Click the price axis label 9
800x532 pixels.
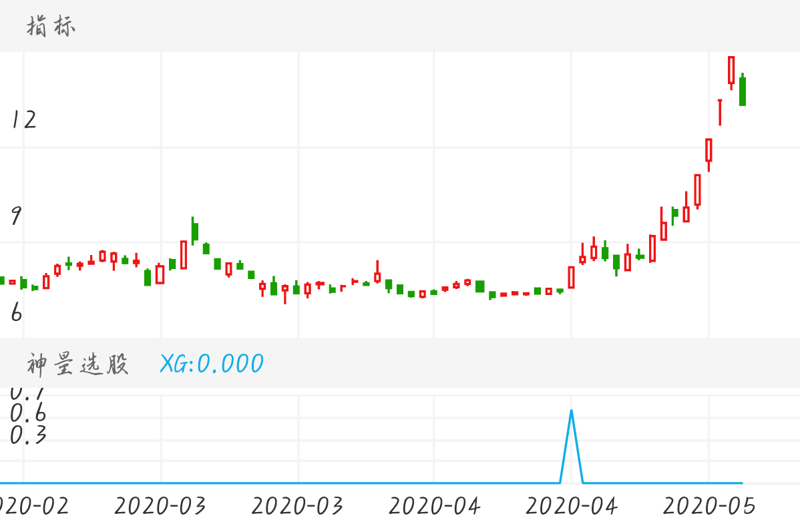(x=16, y=216)
